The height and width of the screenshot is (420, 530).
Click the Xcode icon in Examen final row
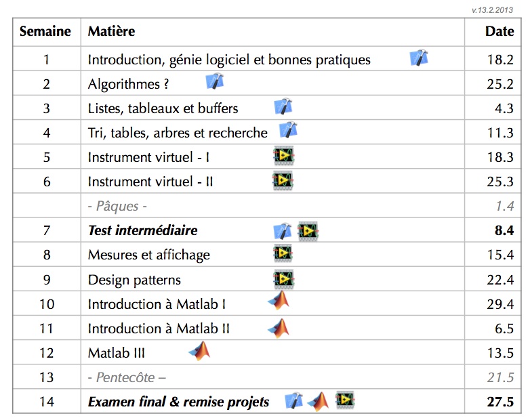point(293,401)
